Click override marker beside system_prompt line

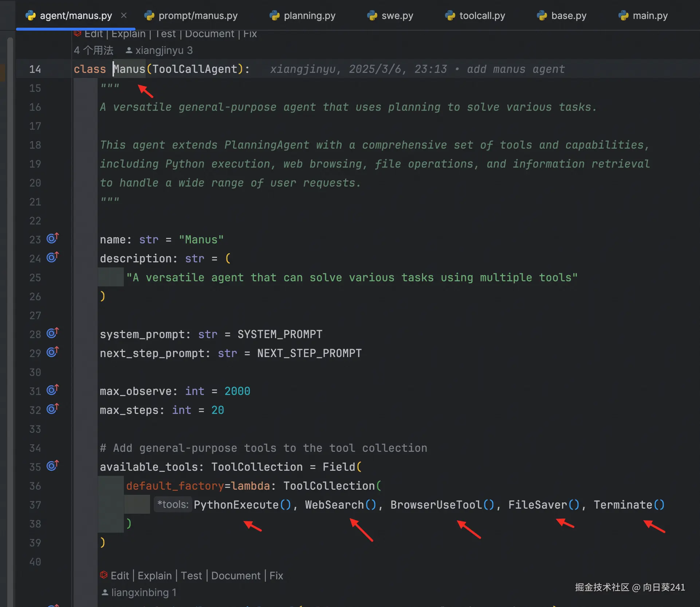(x=52, y=333)
